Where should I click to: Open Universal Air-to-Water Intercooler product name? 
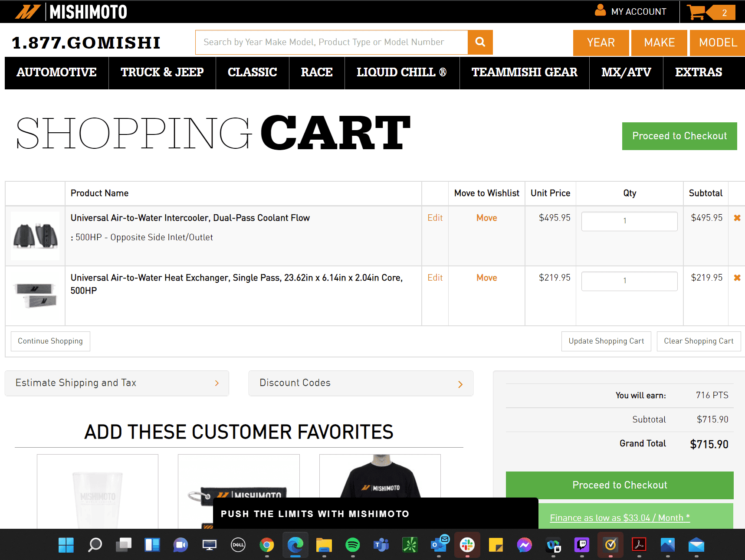(x=190, y=218)
